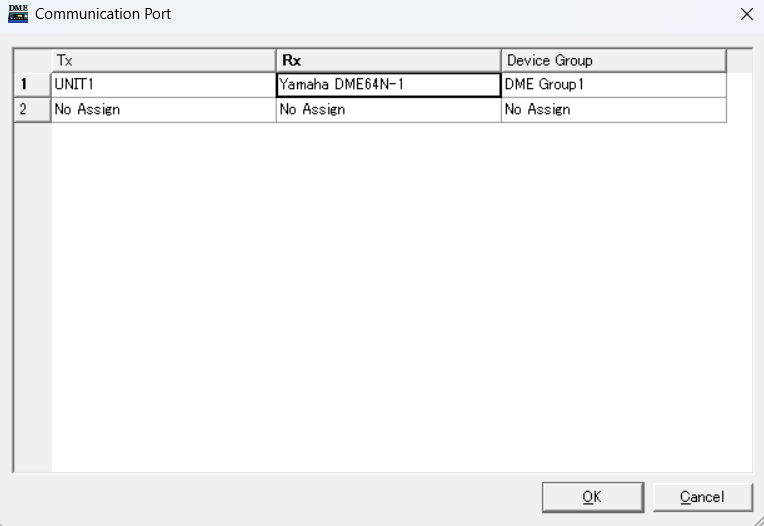Screen dimensions: 764x526
Task: Close the Communication Port dialog
Action: pos(746,14)
